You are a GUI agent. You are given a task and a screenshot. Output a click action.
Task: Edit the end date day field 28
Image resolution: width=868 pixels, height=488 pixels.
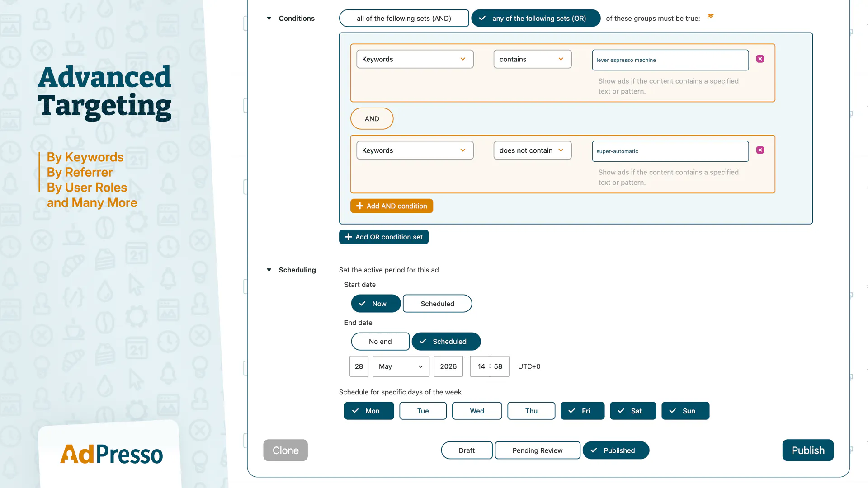pos(359,366)
